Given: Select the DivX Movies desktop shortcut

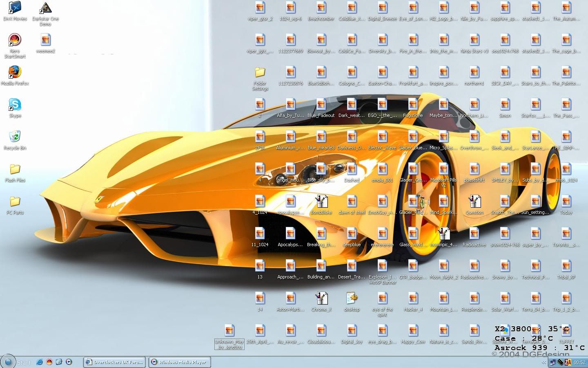Looking at the screenshot, I should pos(15,8).
